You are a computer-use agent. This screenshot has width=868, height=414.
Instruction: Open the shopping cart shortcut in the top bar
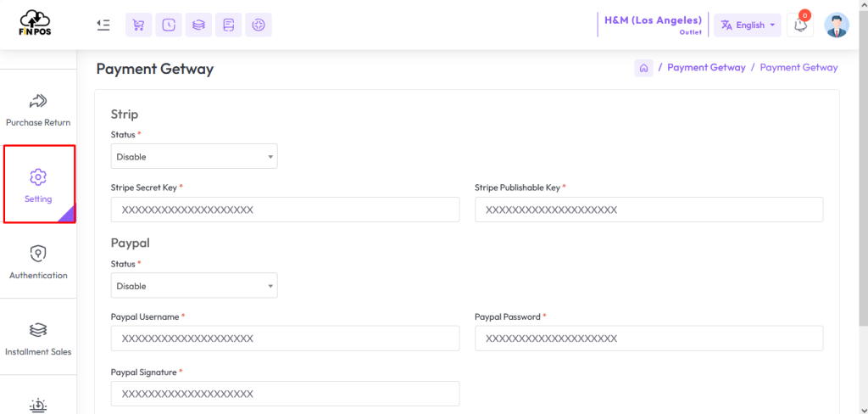point(139,25)
